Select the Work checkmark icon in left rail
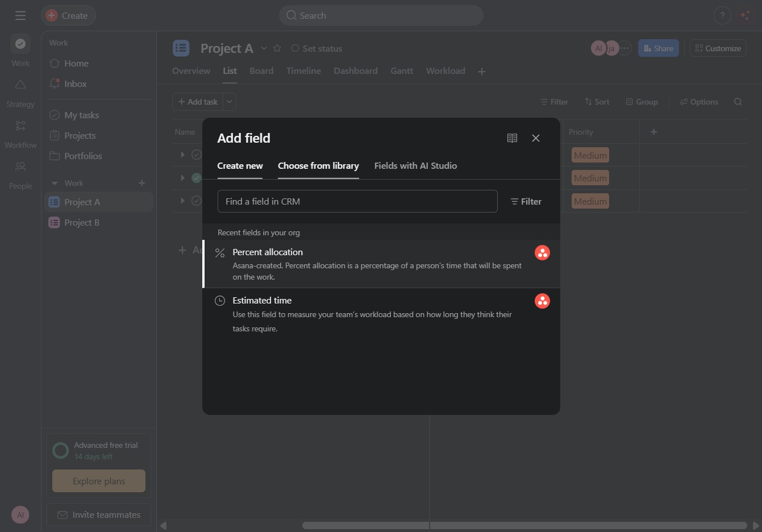Viewport: 762px width, 532px height. (20, 44)
